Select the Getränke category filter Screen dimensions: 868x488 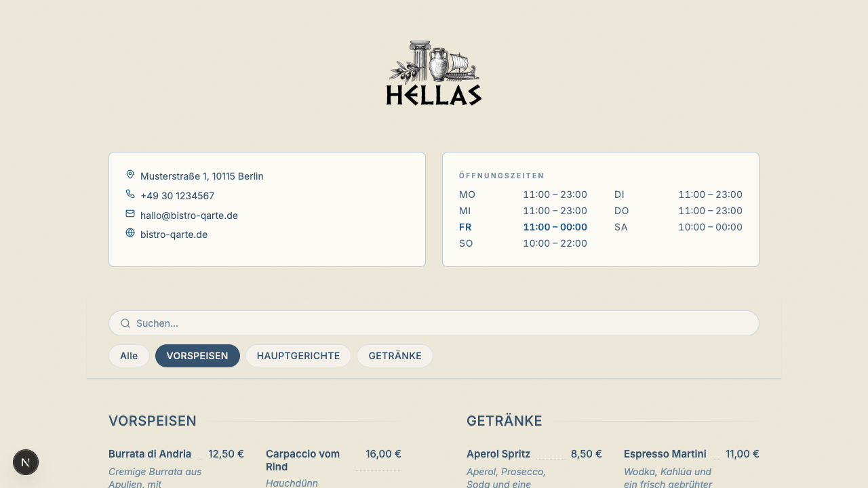(x=395, y=356)
